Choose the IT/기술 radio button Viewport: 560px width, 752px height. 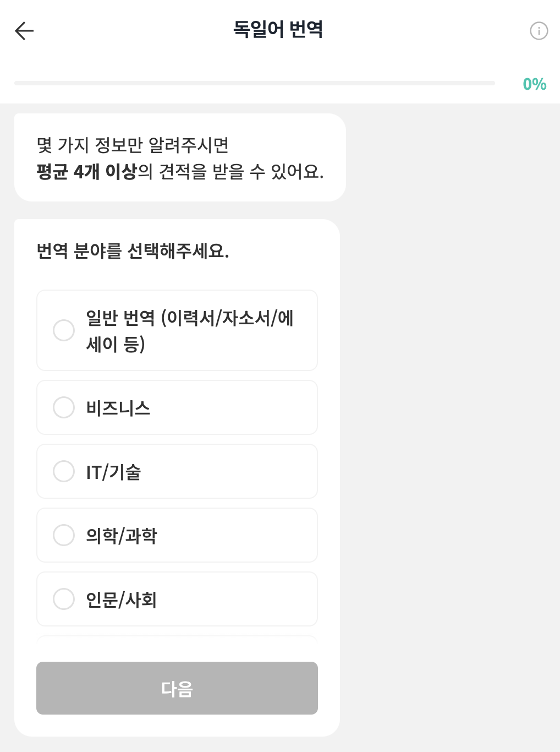(64, 471)
